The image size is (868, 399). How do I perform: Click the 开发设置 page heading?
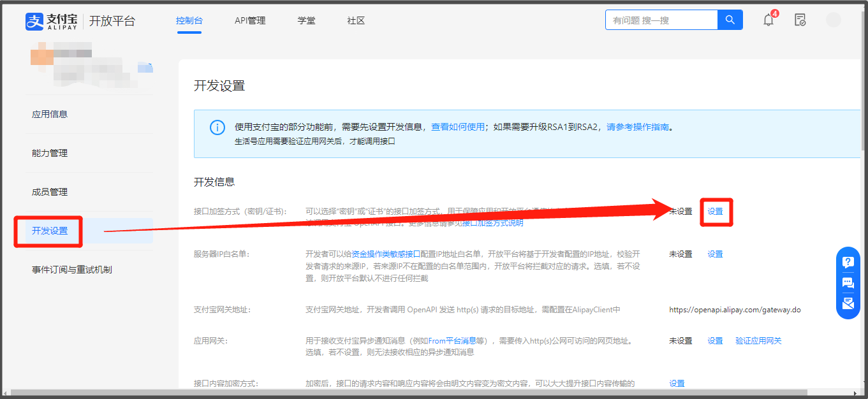(x=219, y=86)
